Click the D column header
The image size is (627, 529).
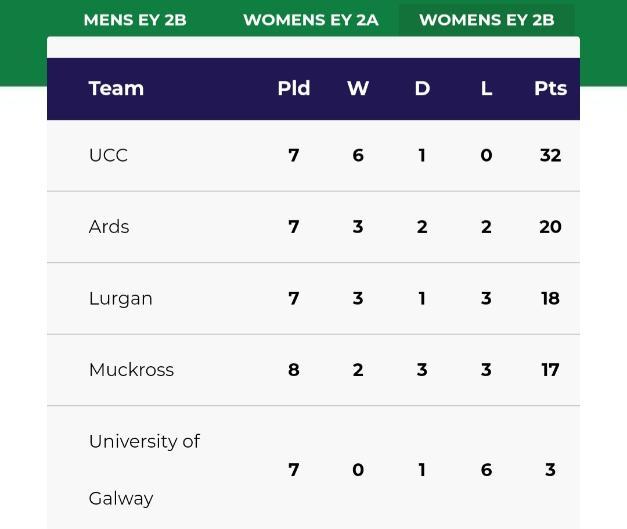[x=422, y=88]
